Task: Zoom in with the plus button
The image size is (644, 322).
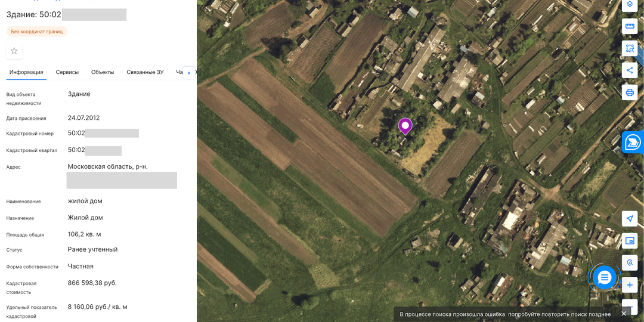Action: pos(630,284)
